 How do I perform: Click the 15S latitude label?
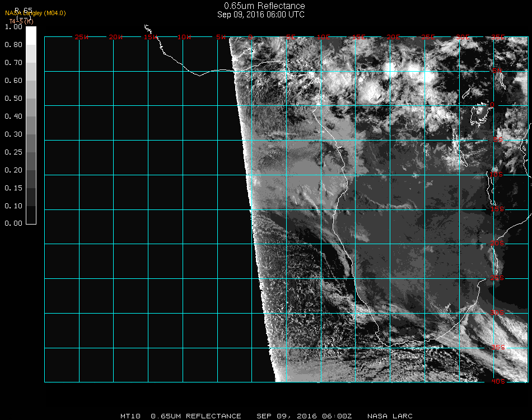point(497,209)
